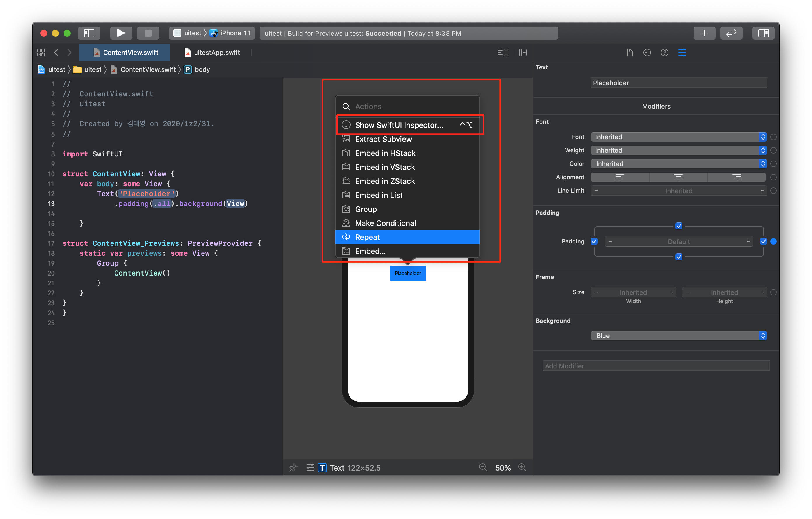Open the Library plus button
The height and width of the screenshot is (519, 812).
tap(704, 33)
